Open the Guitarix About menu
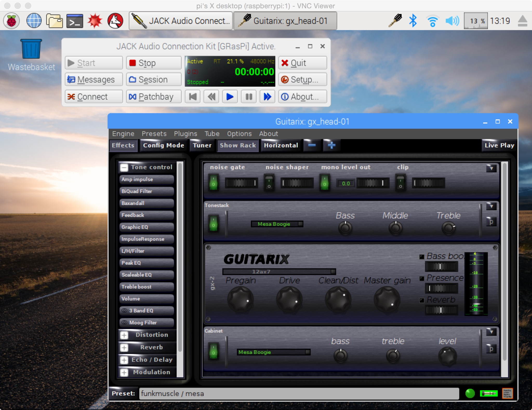 (x=268, y=134)
